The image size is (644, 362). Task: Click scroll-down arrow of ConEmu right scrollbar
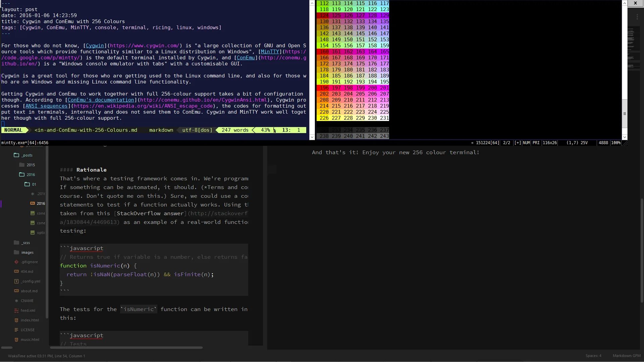coord(625,137)
